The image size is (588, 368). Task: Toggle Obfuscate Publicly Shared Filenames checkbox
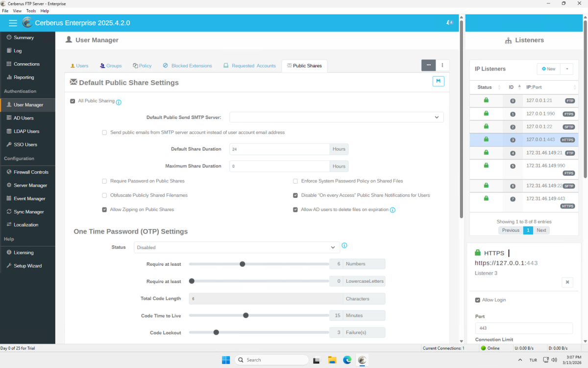[104, 195]
